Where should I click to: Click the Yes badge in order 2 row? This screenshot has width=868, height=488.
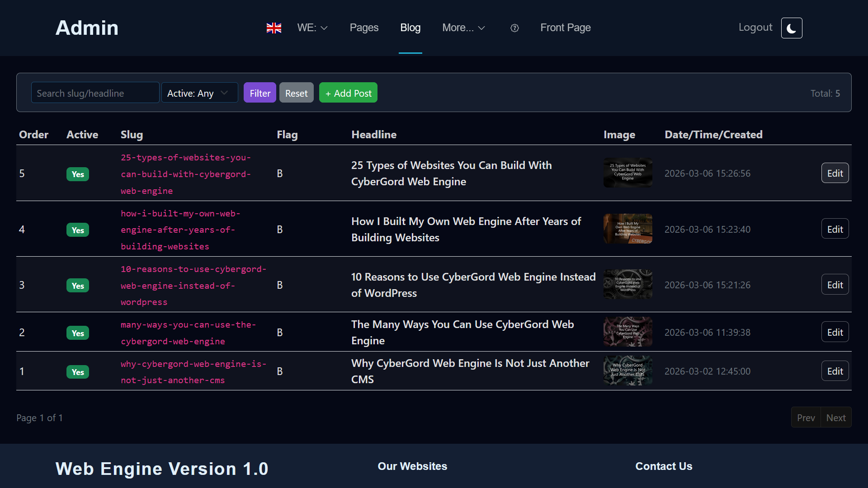coord(78,333)
